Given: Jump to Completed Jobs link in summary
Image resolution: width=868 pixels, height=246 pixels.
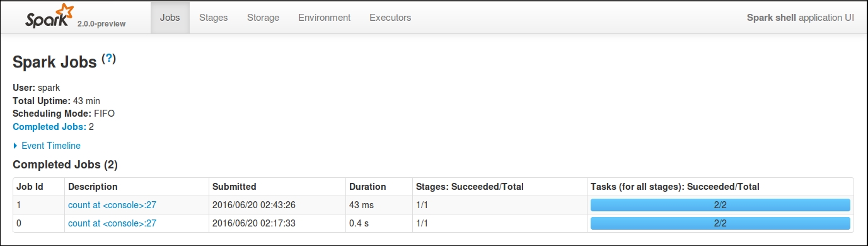Looking at the screenshot, I should 49,127.
